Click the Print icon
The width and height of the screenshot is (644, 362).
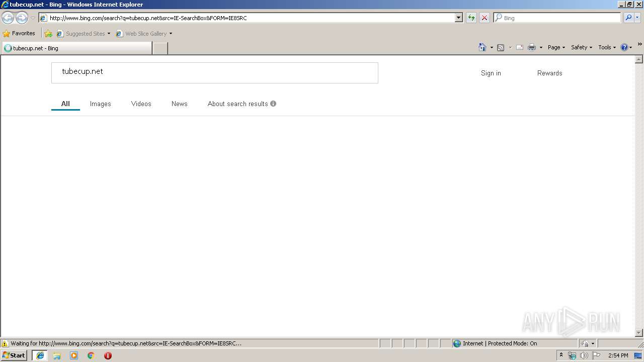click(532, 47)
